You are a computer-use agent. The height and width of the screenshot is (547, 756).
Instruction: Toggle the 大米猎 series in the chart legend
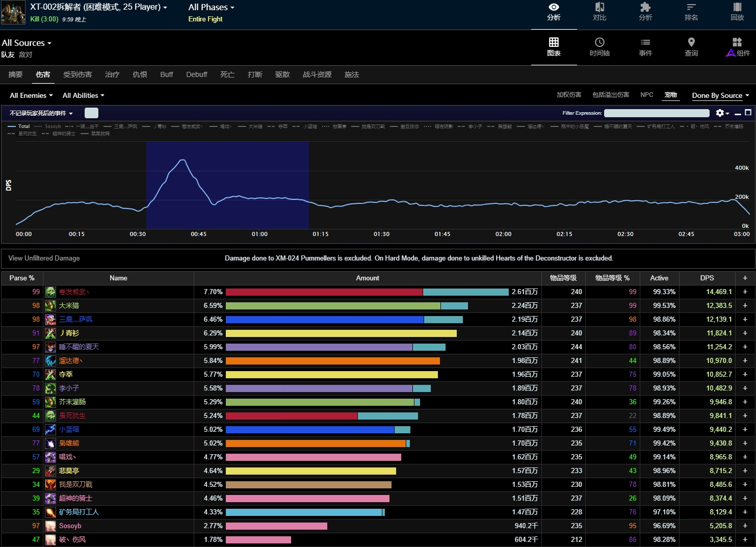[250, 126]
